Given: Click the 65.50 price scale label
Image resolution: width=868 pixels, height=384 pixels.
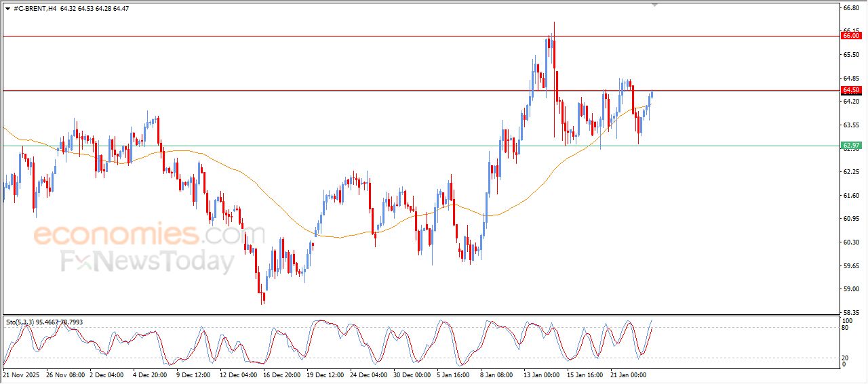Looking at the screenshot, I should coord(851,55).
